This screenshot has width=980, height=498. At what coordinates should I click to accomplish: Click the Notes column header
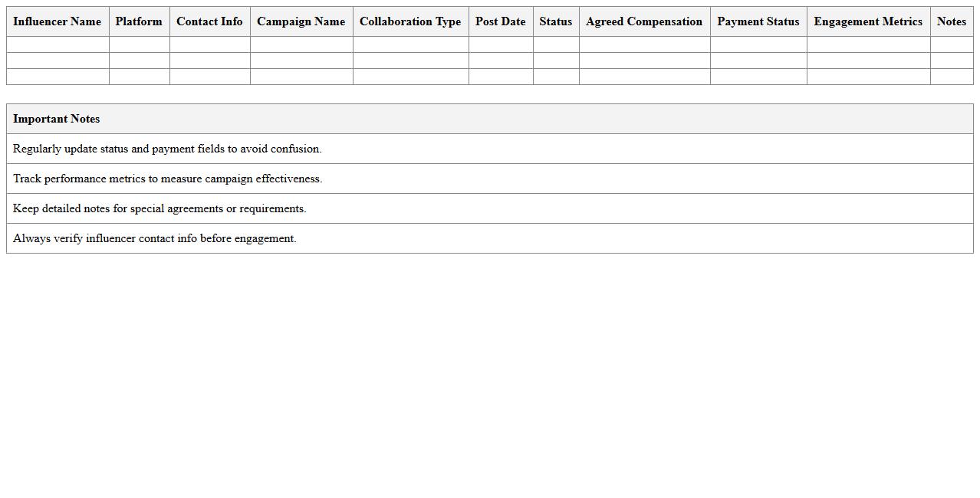click(x=951, y=21)
